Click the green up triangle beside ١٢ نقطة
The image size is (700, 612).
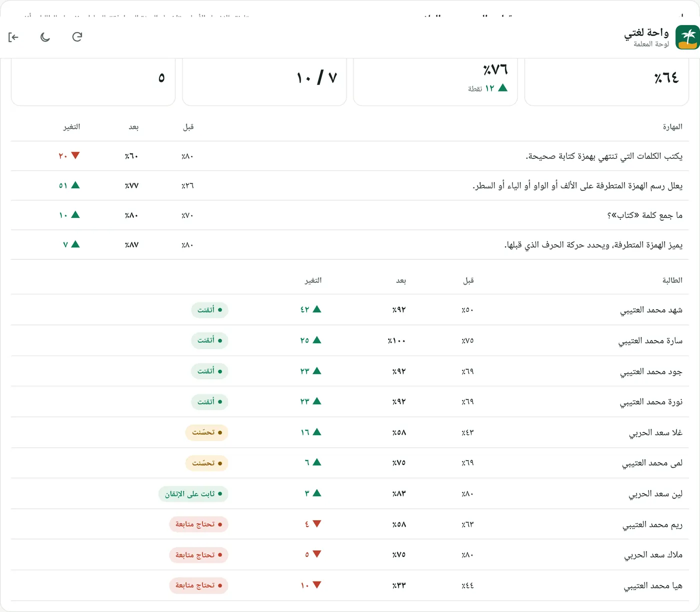[x=503, y=88]
